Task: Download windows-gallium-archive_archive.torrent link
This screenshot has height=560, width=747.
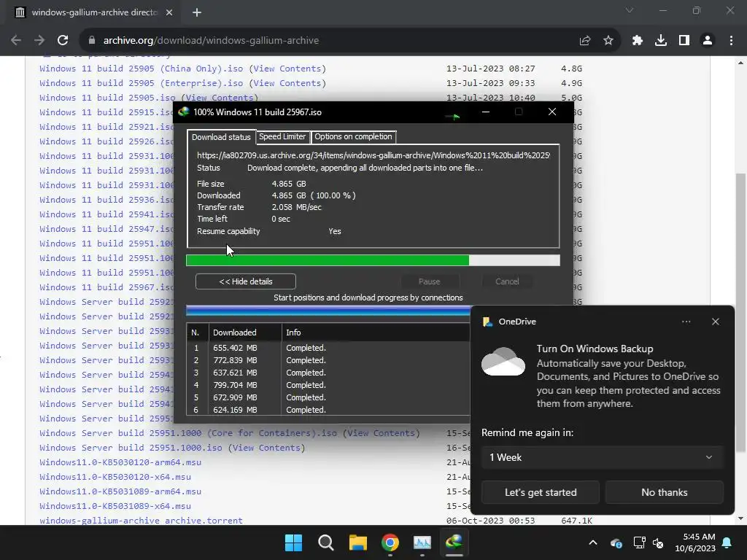Action: (141, 521)
